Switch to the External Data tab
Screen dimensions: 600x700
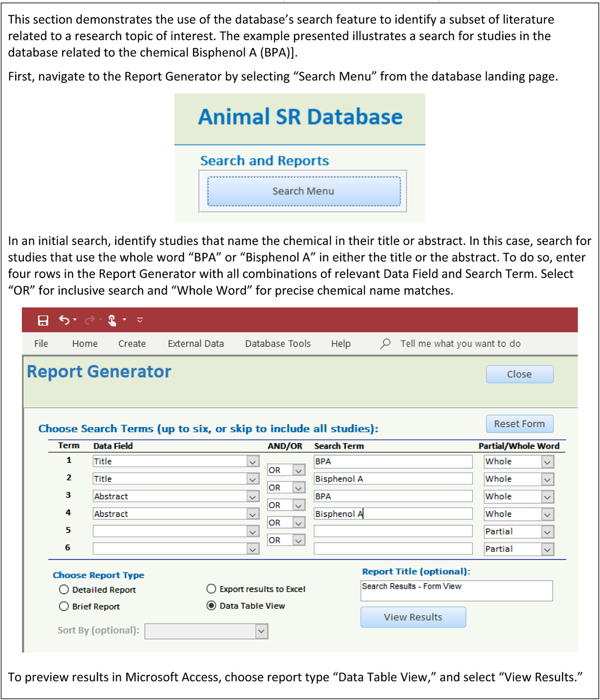pyautogui.click(x=195, y=343)
